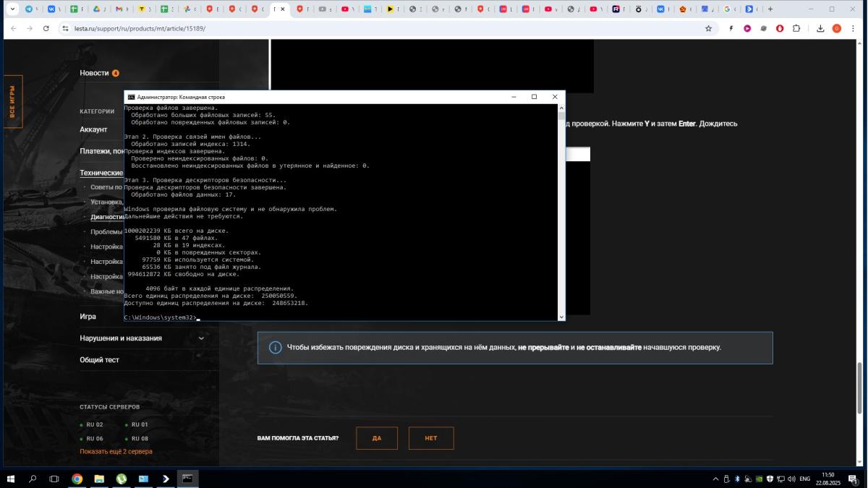Expand the Нарушения и наказания section
The height and width of the screenshot is (488, 868).
pos(201,338)
